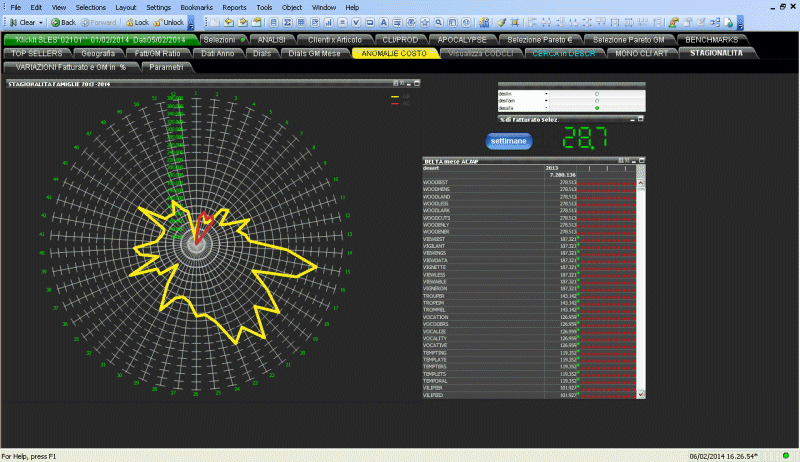The width and height of the screenshot is (800, 462).
Task: Click red AC legend swatch
Action: (x=394, y=104)
